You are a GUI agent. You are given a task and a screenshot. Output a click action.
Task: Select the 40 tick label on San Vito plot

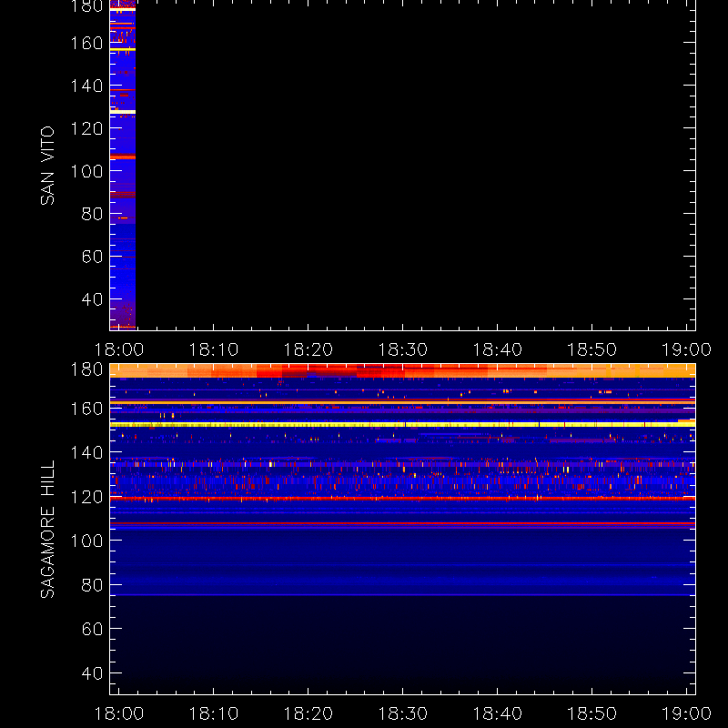pyautogui.click(x=92, y=299)
